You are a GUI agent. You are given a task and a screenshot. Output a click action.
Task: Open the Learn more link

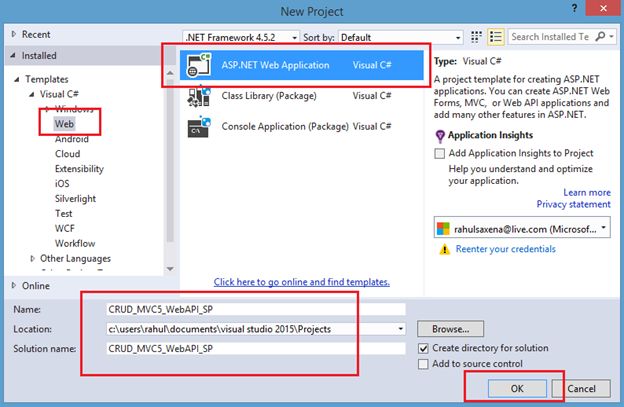[x=587, y=192]
